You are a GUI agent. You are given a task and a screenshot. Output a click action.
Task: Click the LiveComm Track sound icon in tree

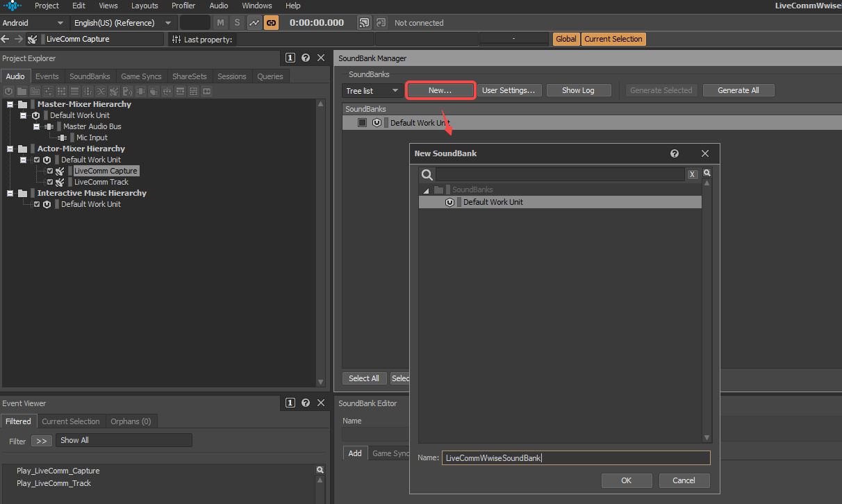click(x=60, y=182)
